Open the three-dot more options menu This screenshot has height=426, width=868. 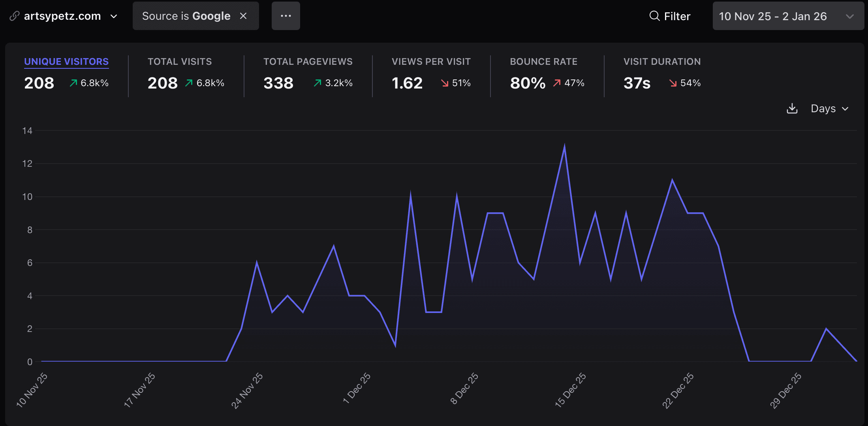286,16
